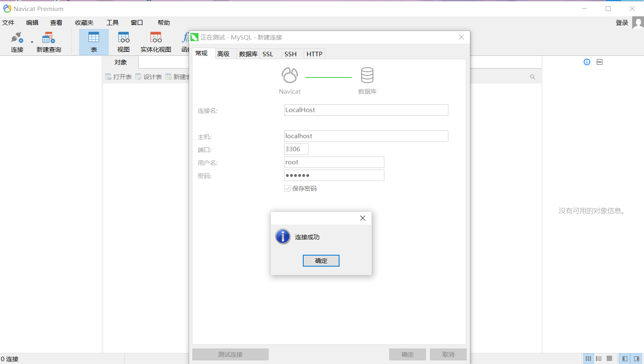This screenshot has height=364, width=644.
Task: Select the Table (表) toolbar icon
Action: pos(94,42)
